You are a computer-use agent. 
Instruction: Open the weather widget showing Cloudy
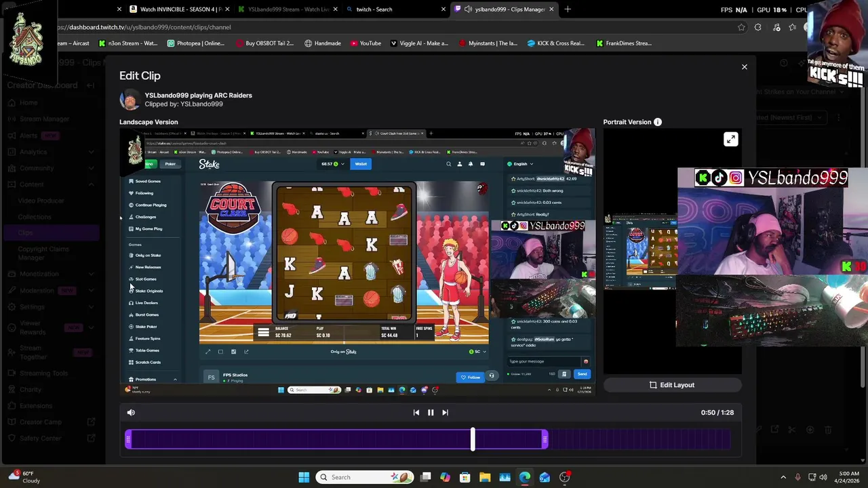tap(24, 477)
